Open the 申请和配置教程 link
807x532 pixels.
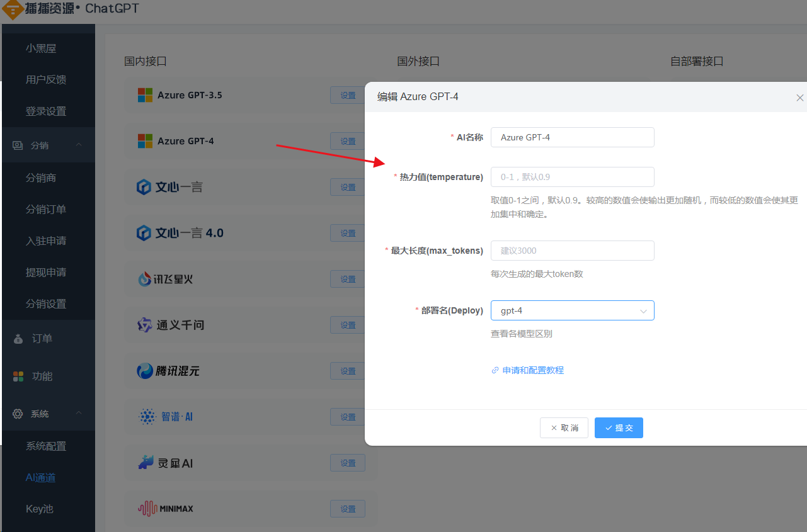click(x=533, y=370)
